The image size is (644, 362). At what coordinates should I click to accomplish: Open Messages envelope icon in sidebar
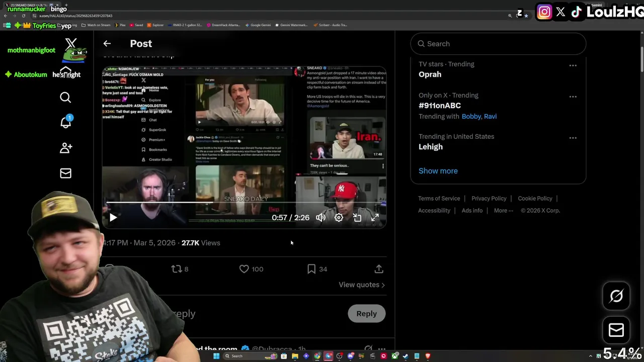[65, 173]
